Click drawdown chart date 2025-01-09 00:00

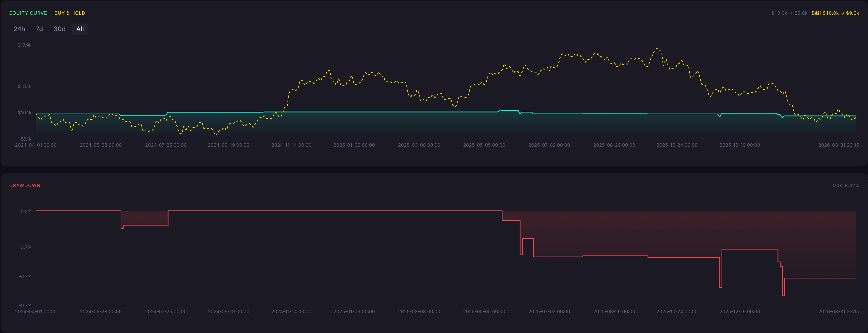[354, 312]
